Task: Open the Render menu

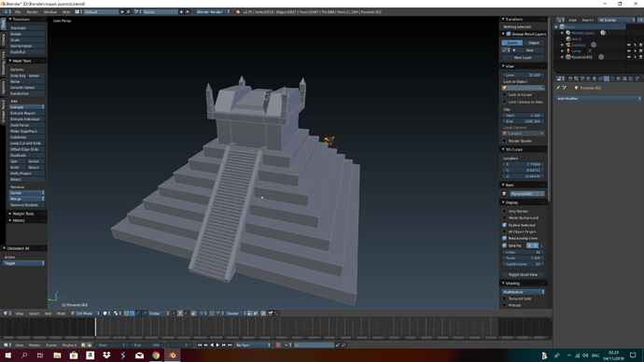Action: click(x=32, y=12)
